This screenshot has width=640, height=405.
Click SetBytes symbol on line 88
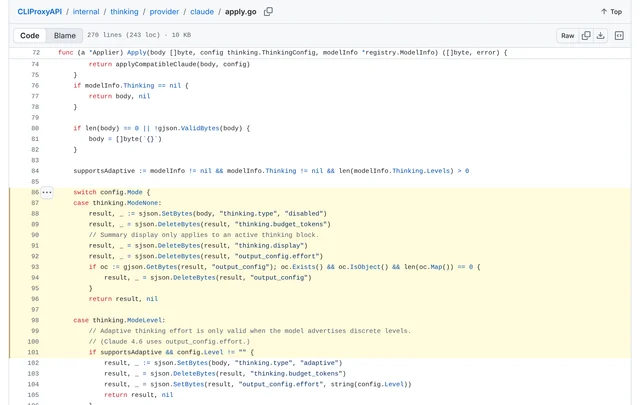coord(177,214)
